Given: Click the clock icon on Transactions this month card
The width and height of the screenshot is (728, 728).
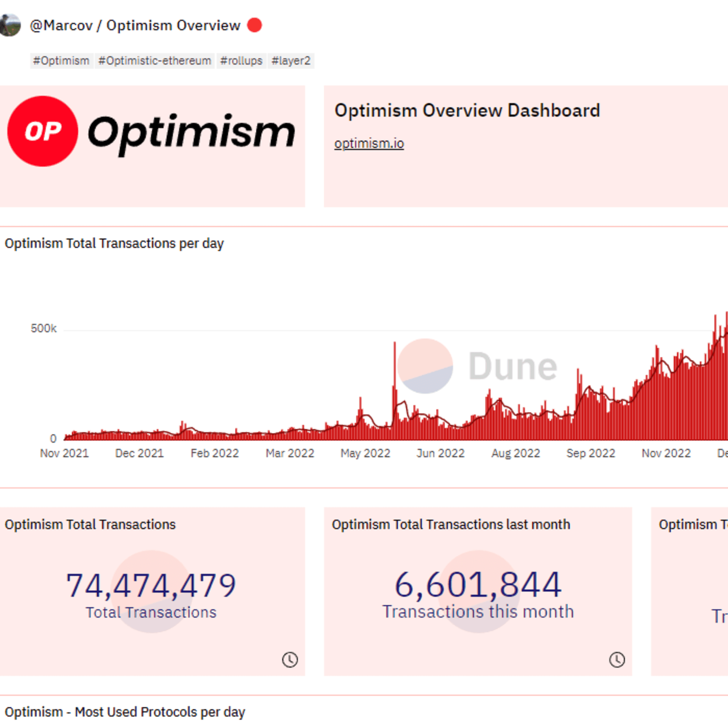Looking at the screenshot, I should pos(617,660).
